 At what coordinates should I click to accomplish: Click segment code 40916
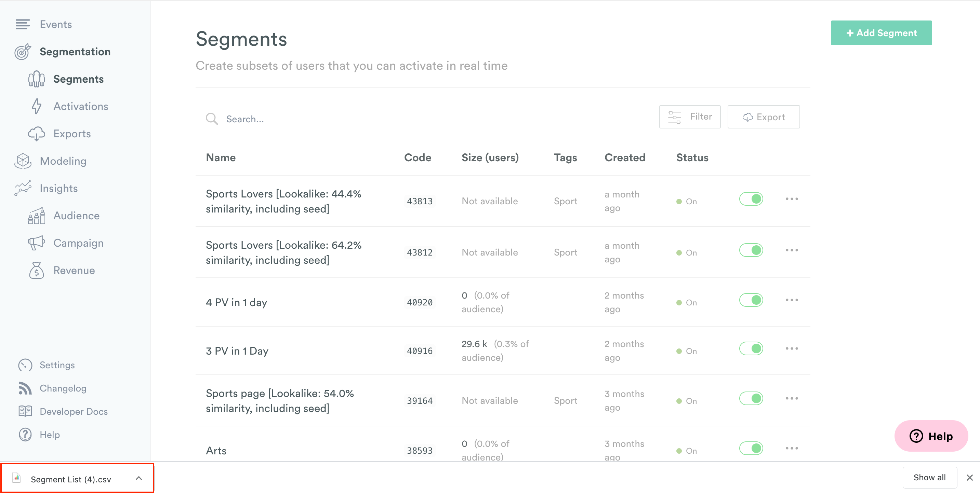pyautogui.click(x=420, y=351)
